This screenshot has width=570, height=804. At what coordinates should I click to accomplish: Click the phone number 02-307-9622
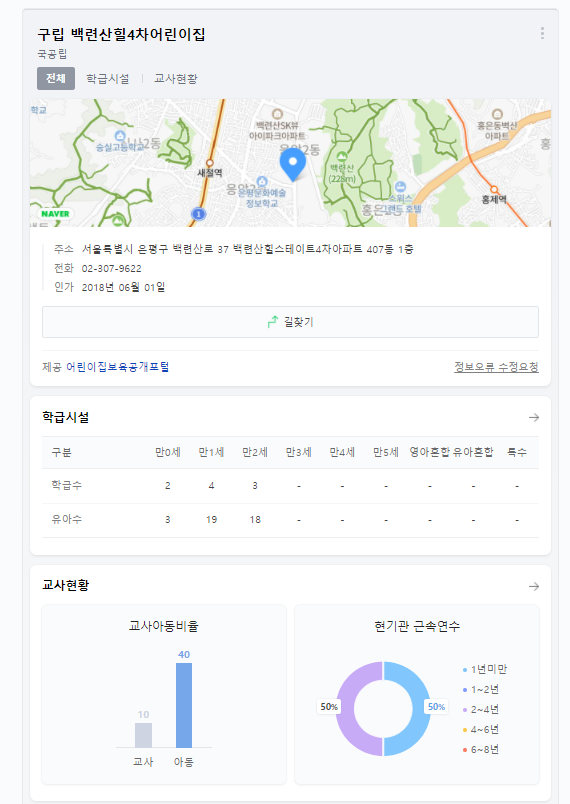click(112, 268)
